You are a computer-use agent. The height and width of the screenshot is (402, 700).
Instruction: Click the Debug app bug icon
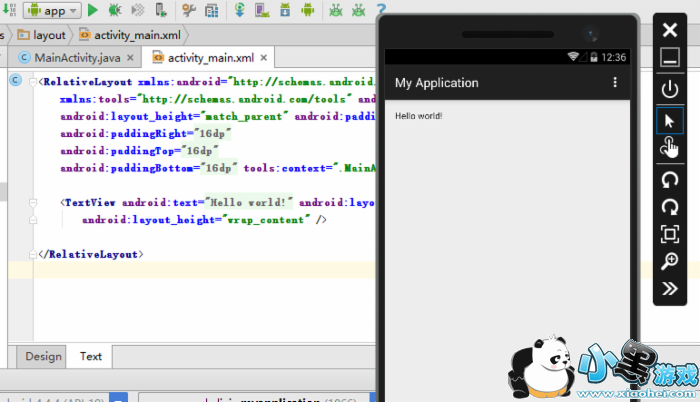tap(114, 10)
